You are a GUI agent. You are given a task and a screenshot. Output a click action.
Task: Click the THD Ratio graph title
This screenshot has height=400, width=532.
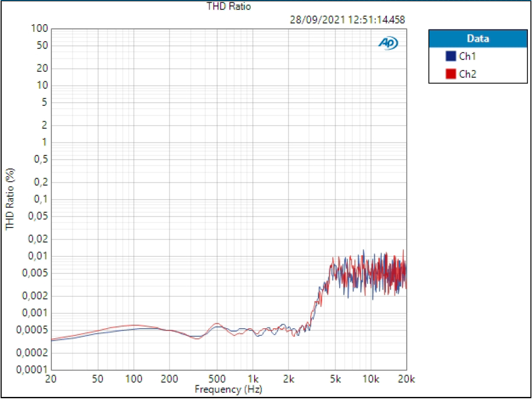pos(229,6)
